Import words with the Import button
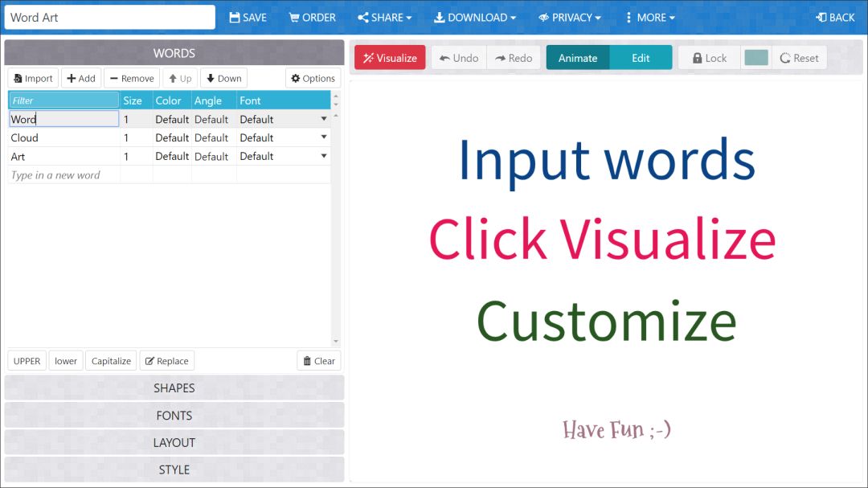This screenshot has height=488, width=868. pyautogui.click(x=33, y=78)
